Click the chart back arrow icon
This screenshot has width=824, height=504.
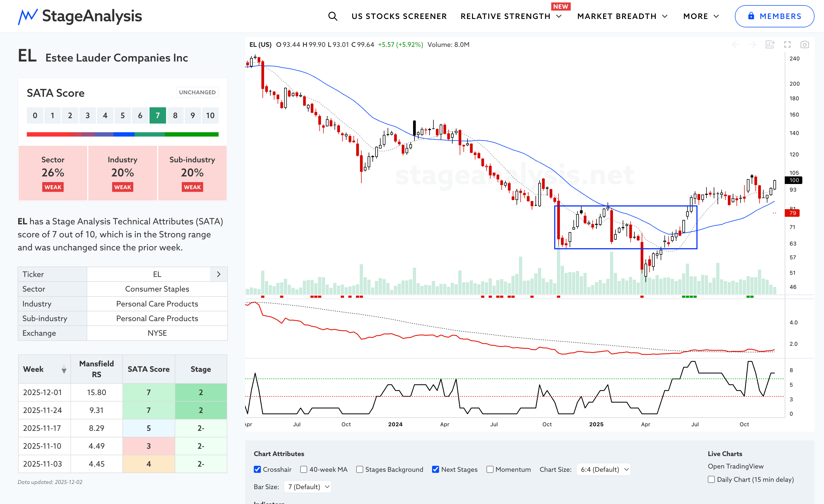click(x=735, y=44)
